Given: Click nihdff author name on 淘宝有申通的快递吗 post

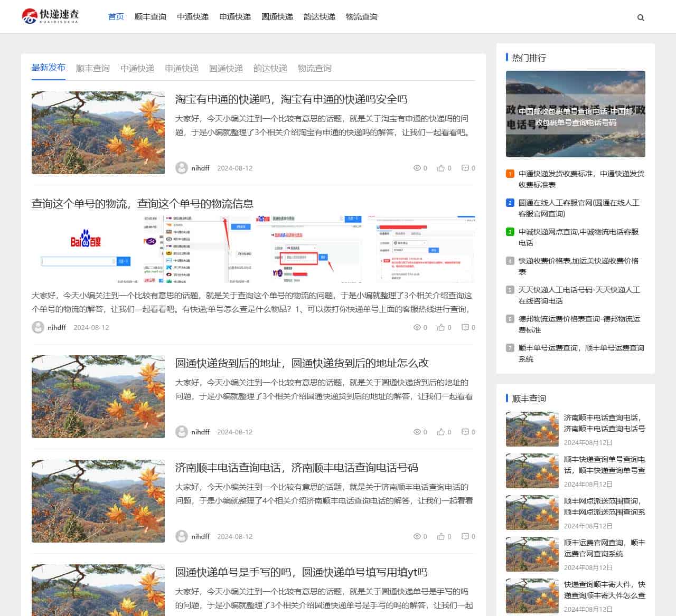Looking at the screenshot, I should [201, 168].
